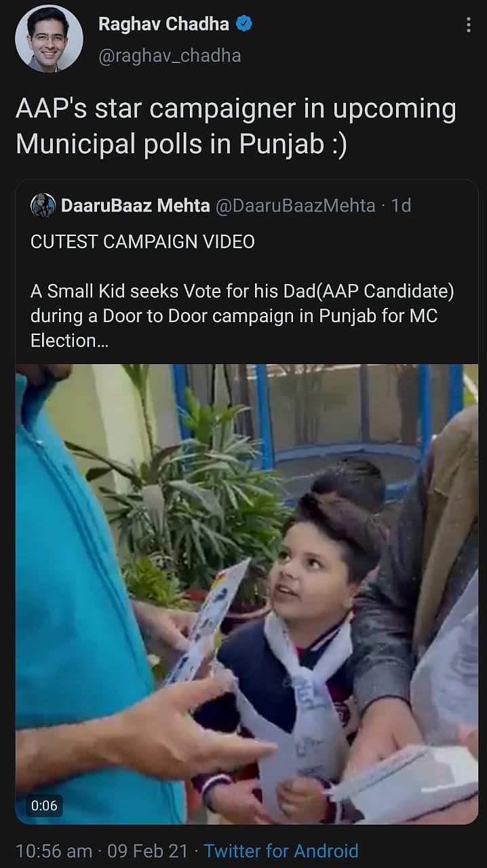Tap the 0:06 video duration badge
This screenshot has height=868, width=487.
click(44, 806)
